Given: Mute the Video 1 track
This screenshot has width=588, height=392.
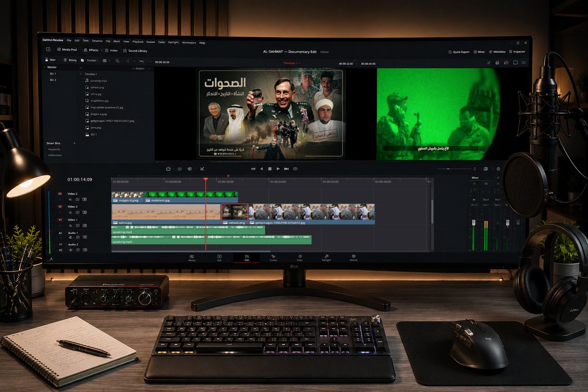Looking at the screenshot, I should click(70, 225).
